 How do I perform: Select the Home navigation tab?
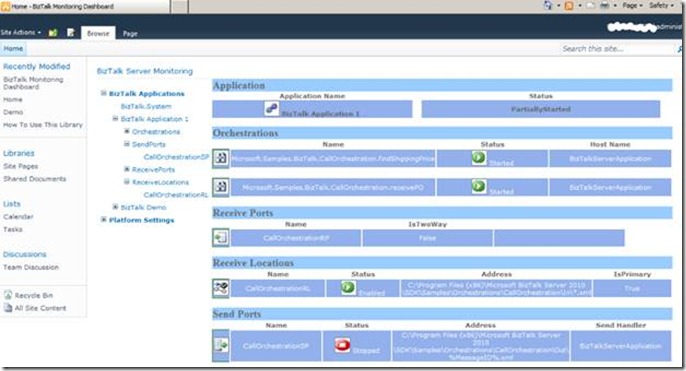pos(13,49)
